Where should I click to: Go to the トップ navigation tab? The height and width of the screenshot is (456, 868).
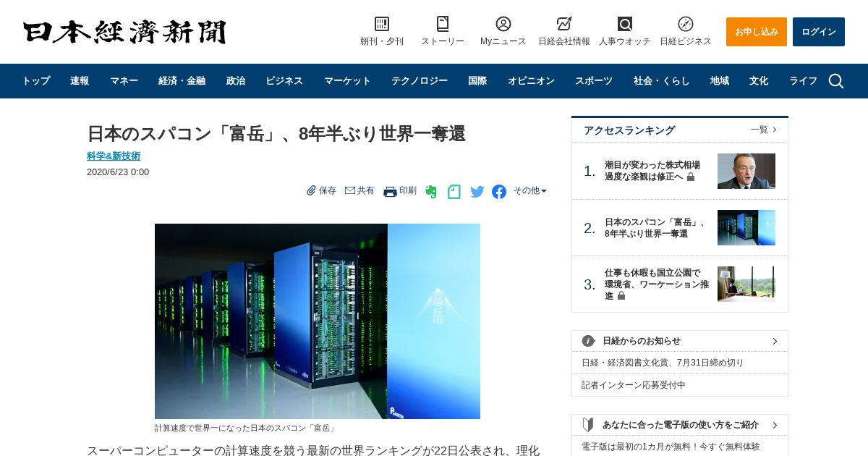click(x=36, y=81)
